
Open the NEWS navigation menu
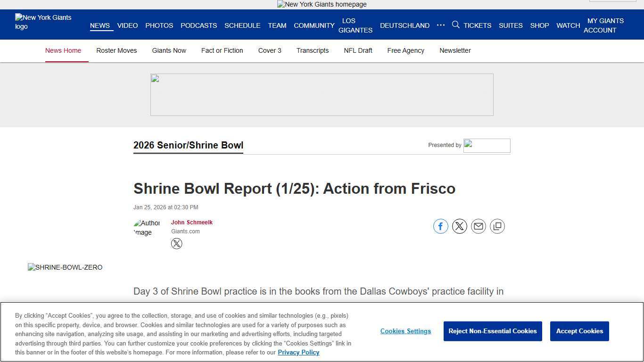coord(99,25)
